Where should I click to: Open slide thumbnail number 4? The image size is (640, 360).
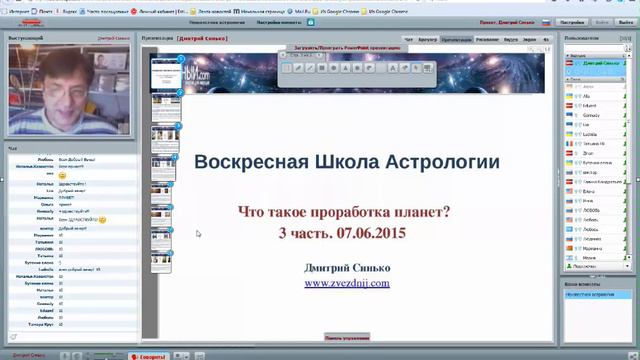click(x=164, y=169)
